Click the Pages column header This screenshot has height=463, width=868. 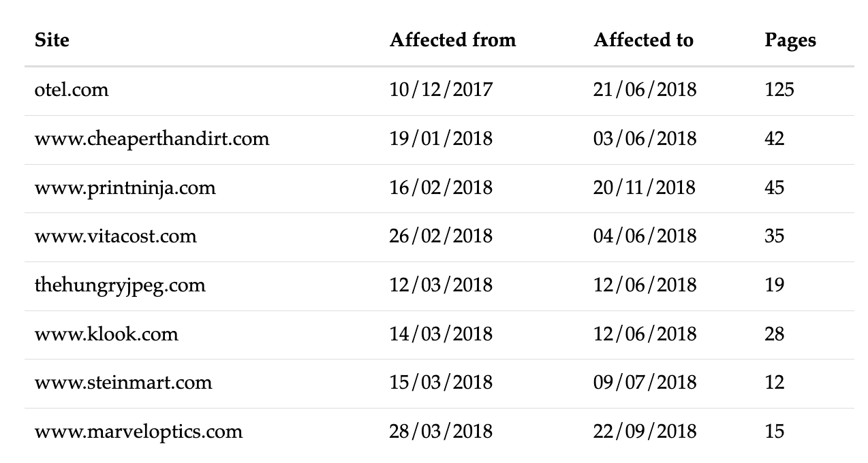(x=790, y=40)
